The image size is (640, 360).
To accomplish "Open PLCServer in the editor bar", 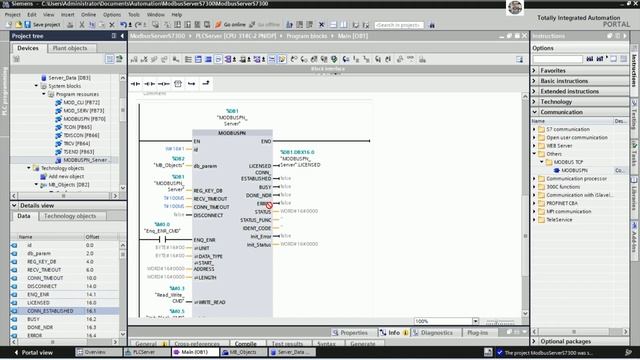I will 147,352.
